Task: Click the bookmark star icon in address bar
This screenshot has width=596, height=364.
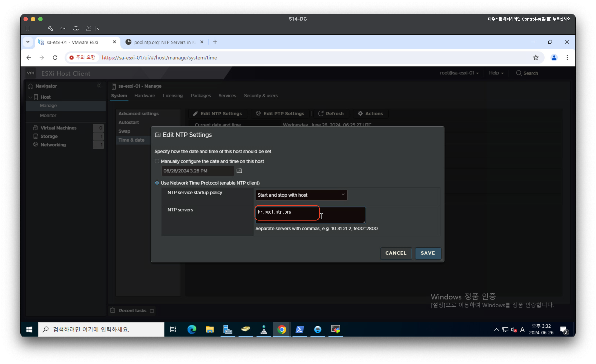Action: coord(535,58)
